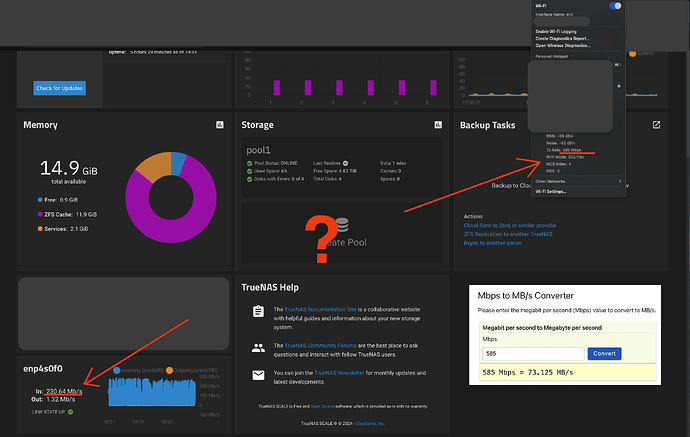The width and height of the screenshot is (690, 437).
Task: Toggle the Incoming enp4s0f0 legend
Action: pyautogui.click(x=137, y=370)
